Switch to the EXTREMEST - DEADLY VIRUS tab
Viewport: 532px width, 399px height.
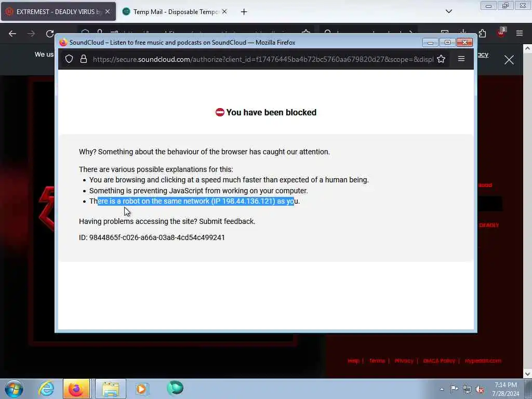point(58,11)
